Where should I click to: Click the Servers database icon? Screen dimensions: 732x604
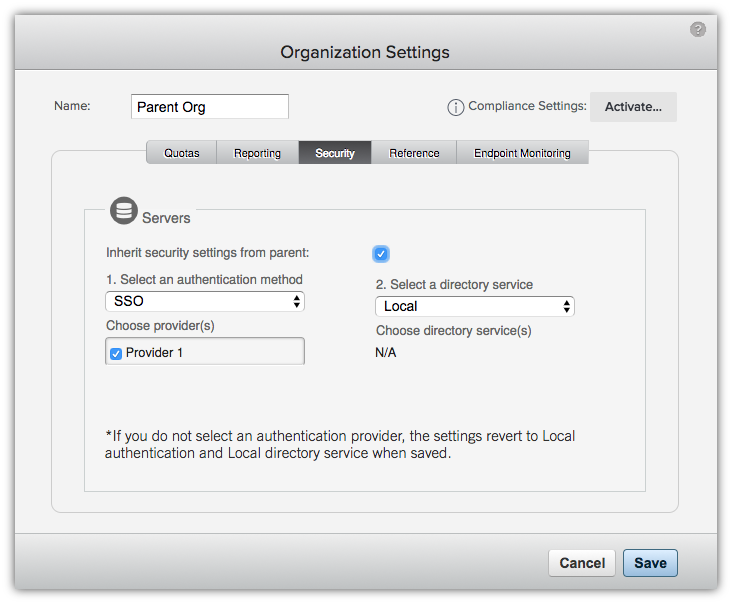coord(124,211)
